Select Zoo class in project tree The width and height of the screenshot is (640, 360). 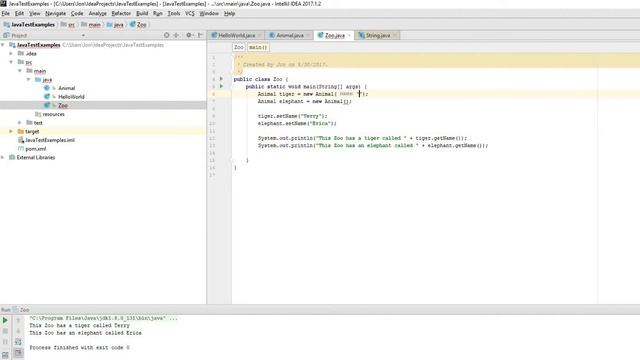[63, 105]
